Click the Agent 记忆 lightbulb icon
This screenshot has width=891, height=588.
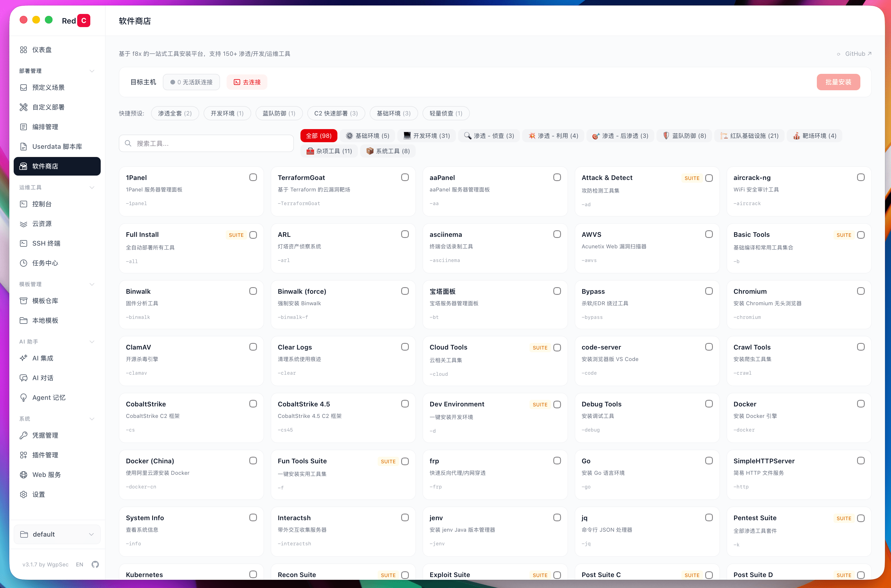pos(23,397)
